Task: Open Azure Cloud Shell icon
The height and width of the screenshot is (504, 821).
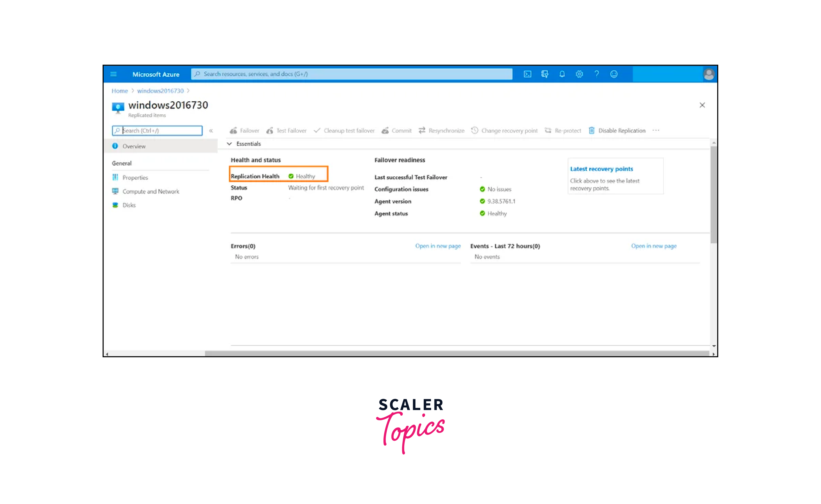Action: pos(527,74)
